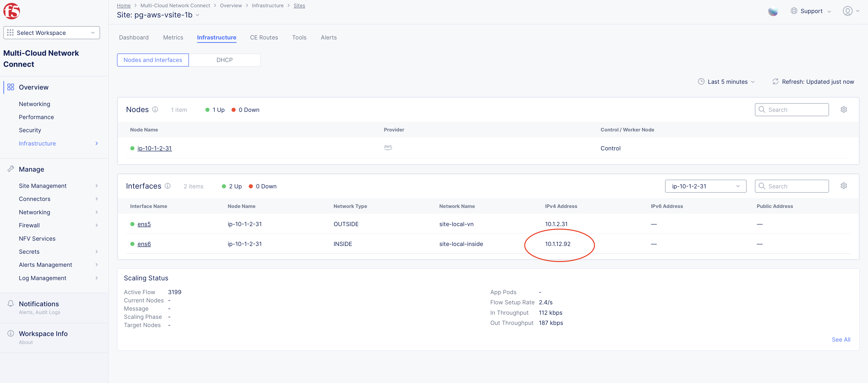Open the user account avatar menu

pos(847,11)
